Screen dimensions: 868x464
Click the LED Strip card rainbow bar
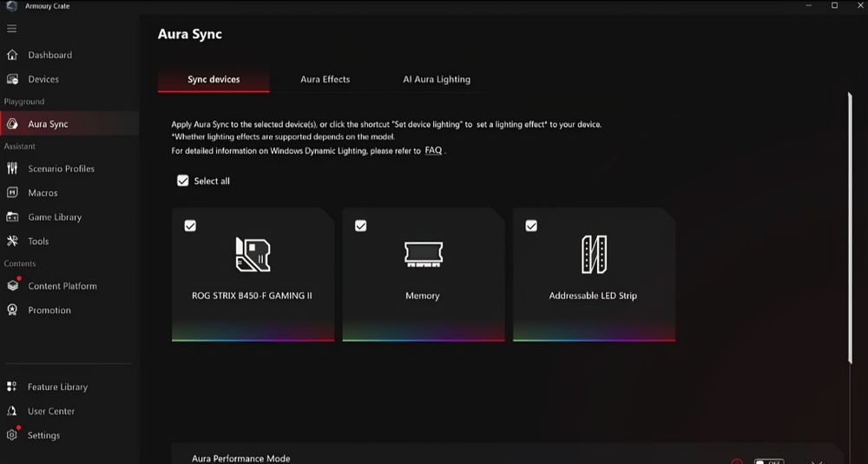tap(594, 339)
